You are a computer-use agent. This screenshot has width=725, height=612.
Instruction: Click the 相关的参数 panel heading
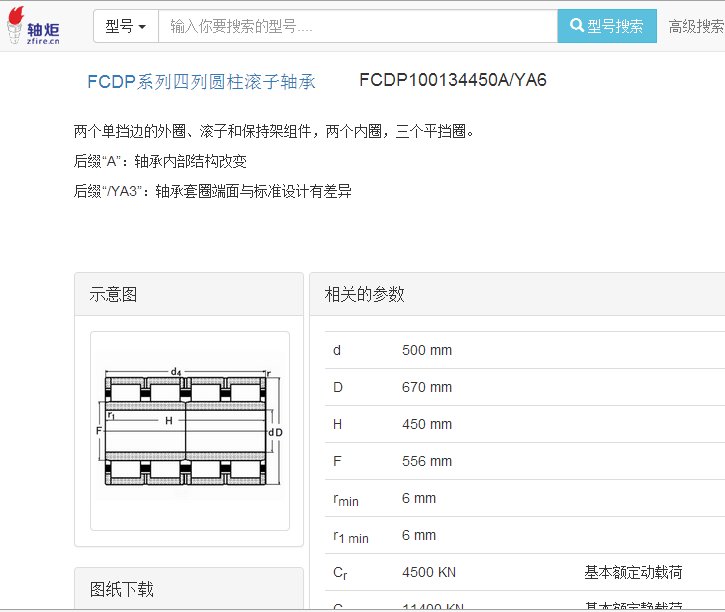click(364, 294)
